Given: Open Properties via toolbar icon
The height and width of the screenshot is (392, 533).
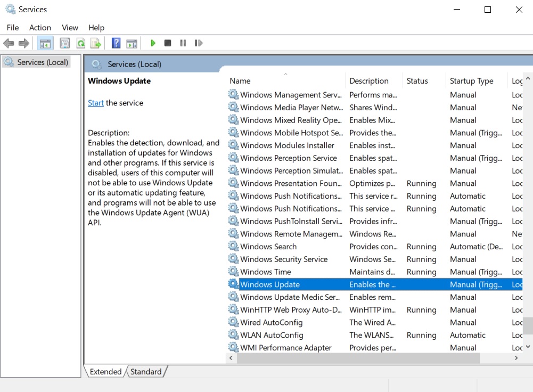Looking at the screenshot, I should pyautogui.click(x=65, y=43).
